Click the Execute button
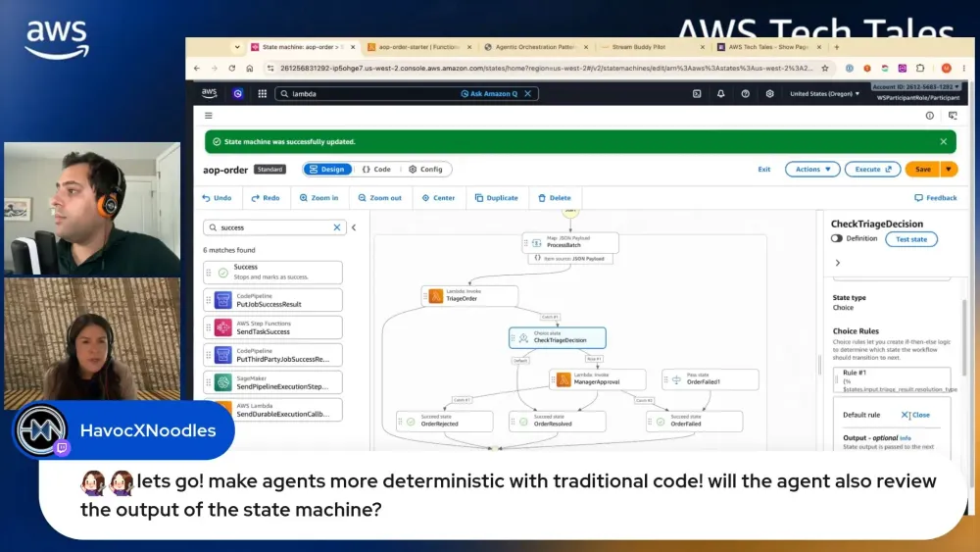The image size is (980, 552). (x=872, y=170)
